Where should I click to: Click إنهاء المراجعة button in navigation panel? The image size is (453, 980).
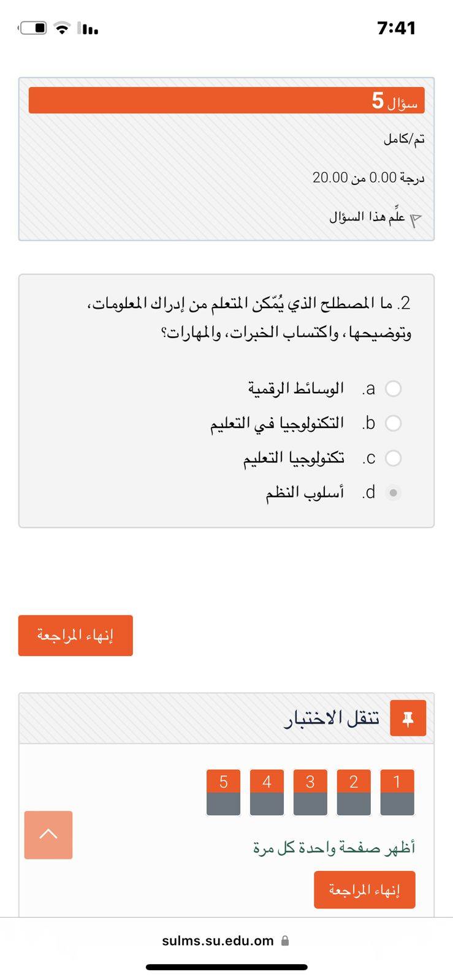click(364, 889)
